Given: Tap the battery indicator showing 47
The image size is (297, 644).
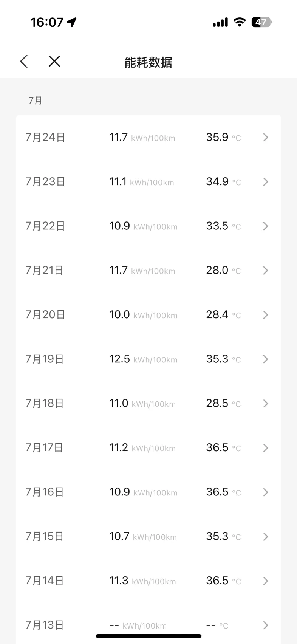Looking at the screenshot, I should pos(261,22).
